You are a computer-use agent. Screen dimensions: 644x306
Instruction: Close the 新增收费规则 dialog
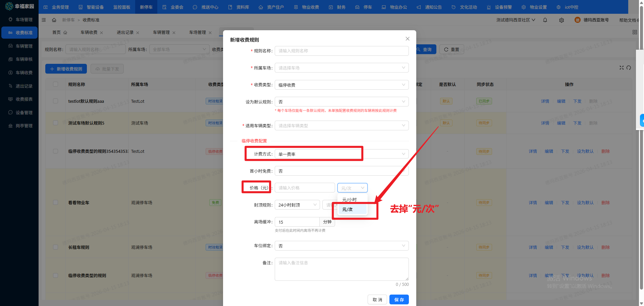tap(407, 39)
